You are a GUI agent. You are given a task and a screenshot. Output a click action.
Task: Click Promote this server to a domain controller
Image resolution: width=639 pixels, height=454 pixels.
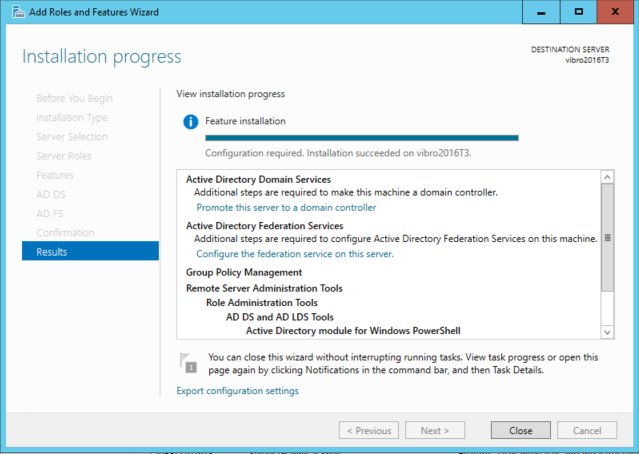286,207
